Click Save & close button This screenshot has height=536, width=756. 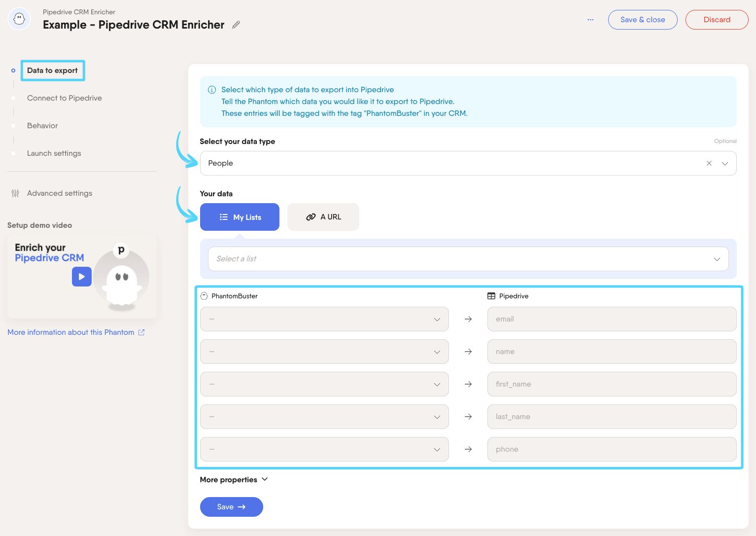point(643,20)
